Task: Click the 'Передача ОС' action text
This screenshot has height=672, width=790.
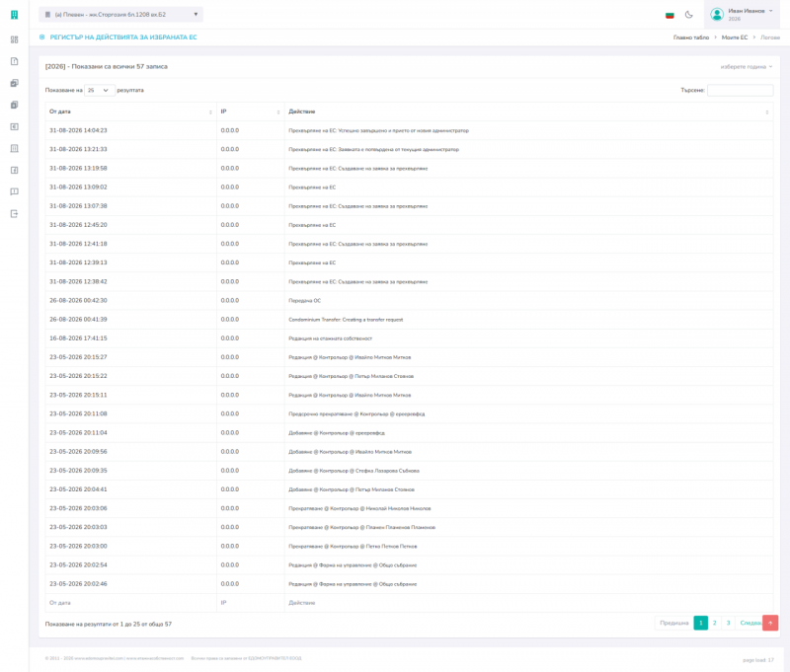Action: pyautogui.click(x=304, y=301)
